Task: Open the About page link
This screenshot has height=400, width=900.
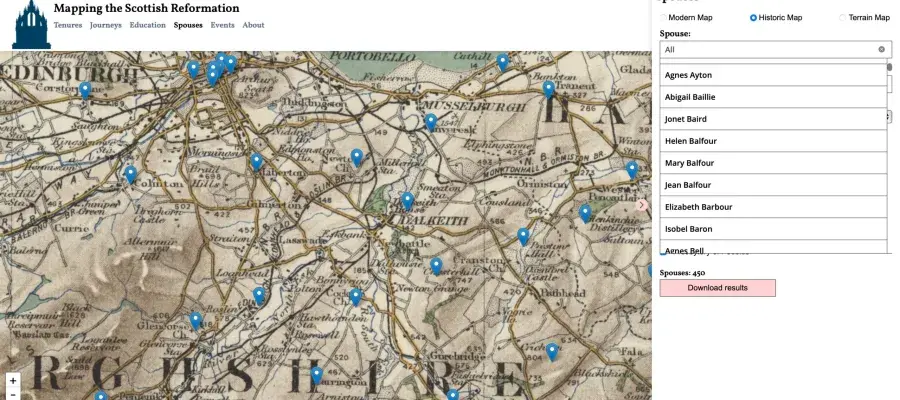Action: pos(253,25)
